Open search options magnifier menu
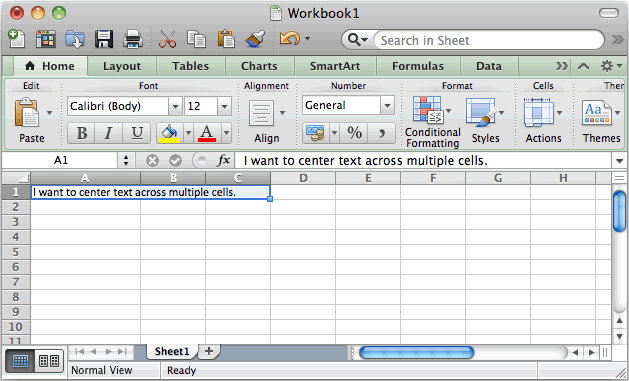629x381 pixels. [x=357, y=40]
